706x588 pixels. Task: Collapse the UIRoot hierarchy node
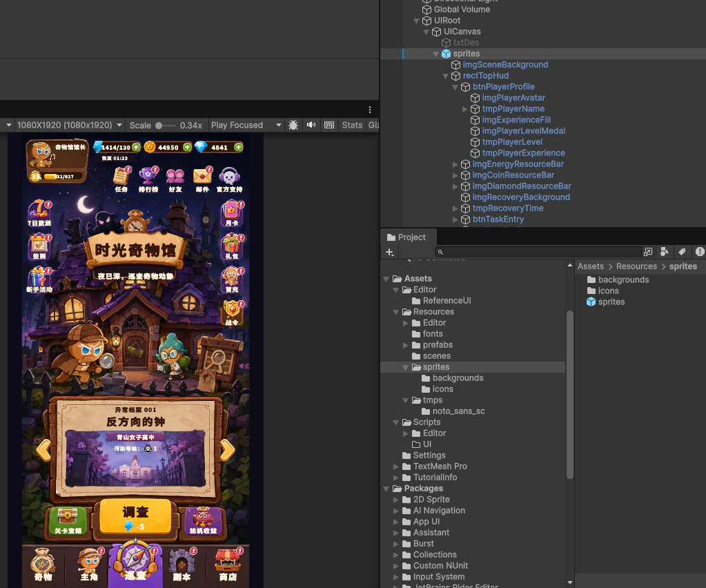tap(416, 21)
